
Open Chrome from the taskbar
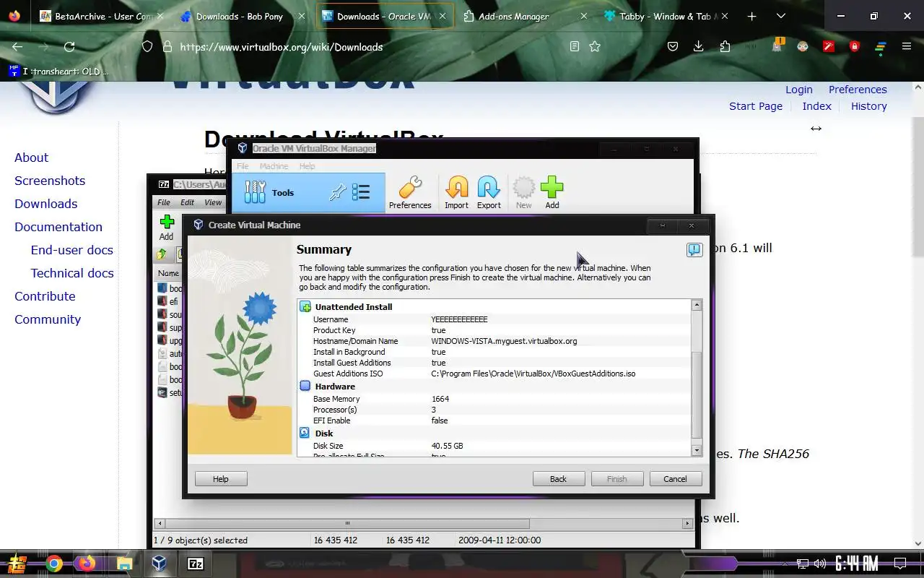tap(54, 564)
